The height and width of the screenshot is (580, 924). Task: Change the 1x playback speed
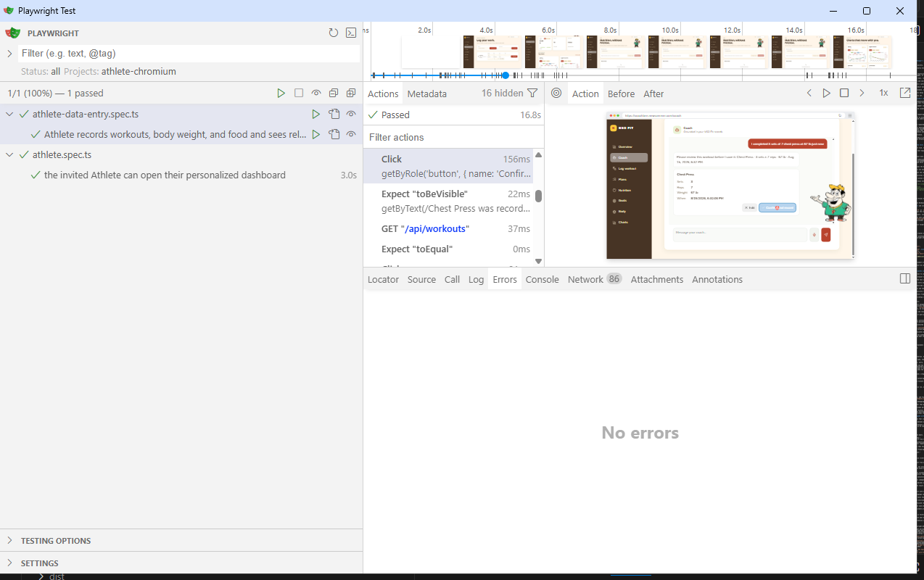[883, 93]
